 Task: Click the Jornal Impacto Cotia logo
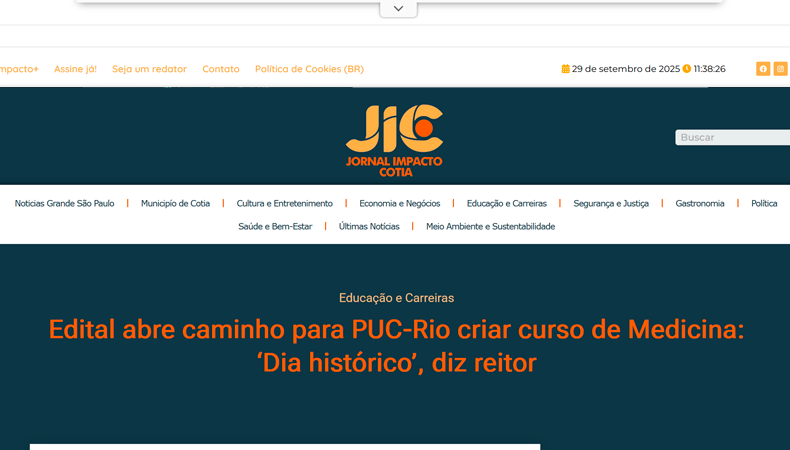click(x=394, y=141)
